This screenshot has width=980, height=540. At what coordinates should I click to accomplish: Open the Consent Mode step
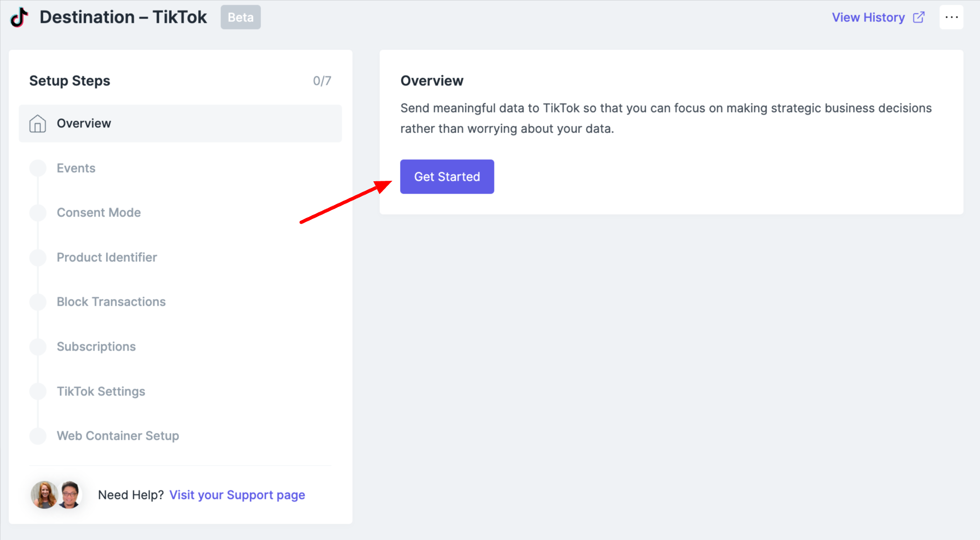coord(99,212)
